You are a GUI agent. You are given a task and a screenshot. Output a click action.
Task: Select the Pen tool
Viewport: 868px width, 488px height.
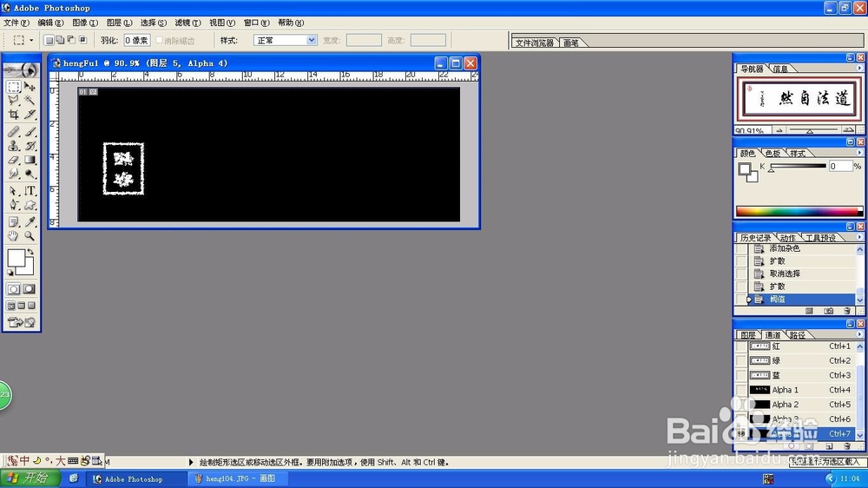(x=14, y=205)
